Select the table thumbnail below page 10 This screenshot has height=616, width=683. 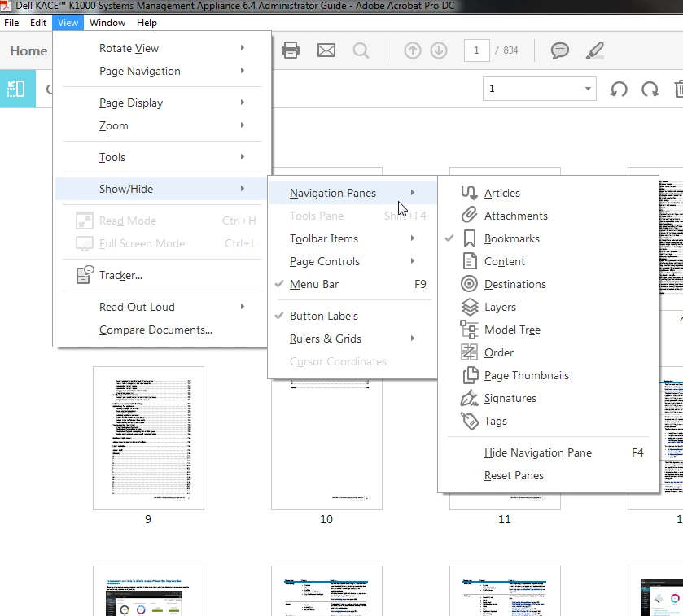tap(326, 591)
